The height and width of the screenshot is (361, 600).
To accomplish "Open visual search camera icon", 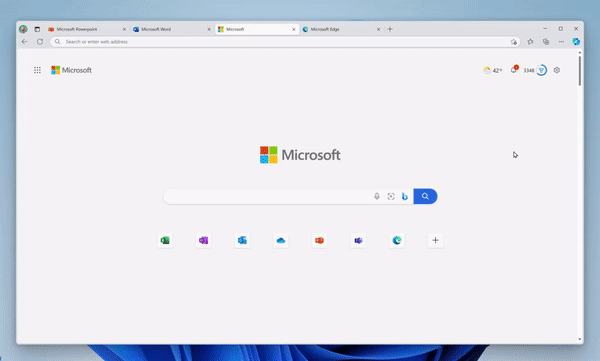I will pyautogui.click(x=391, y=196).
